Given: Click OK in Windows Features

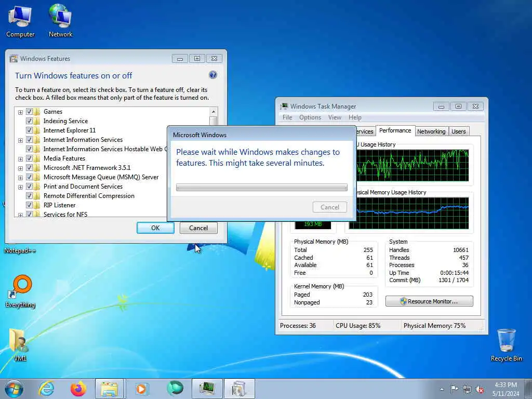Looking at the screenshot, I should click(x=155, y=228).
